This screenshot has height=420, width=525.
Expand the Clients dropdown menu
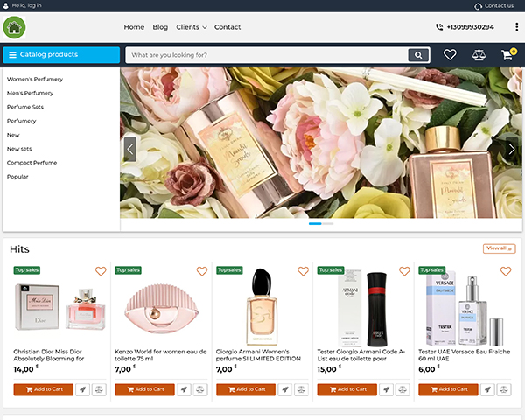(x=191, y=27)
